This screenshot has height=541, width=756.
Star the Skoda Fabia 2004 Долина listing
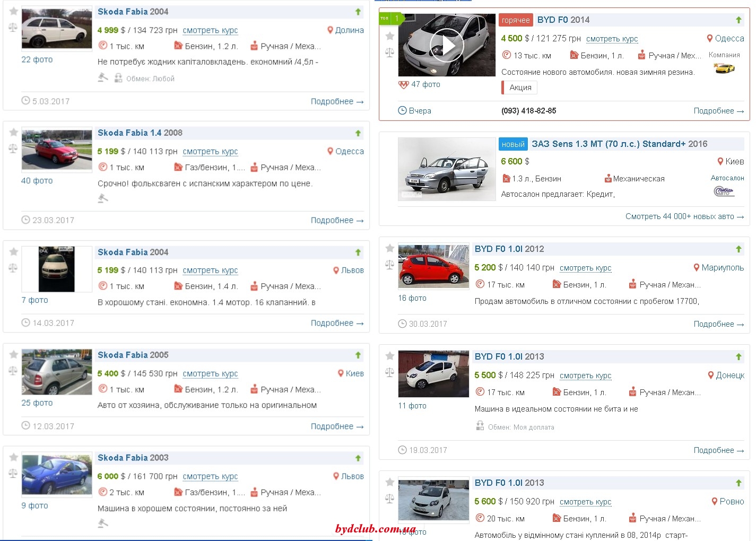(x=13, y=11)
